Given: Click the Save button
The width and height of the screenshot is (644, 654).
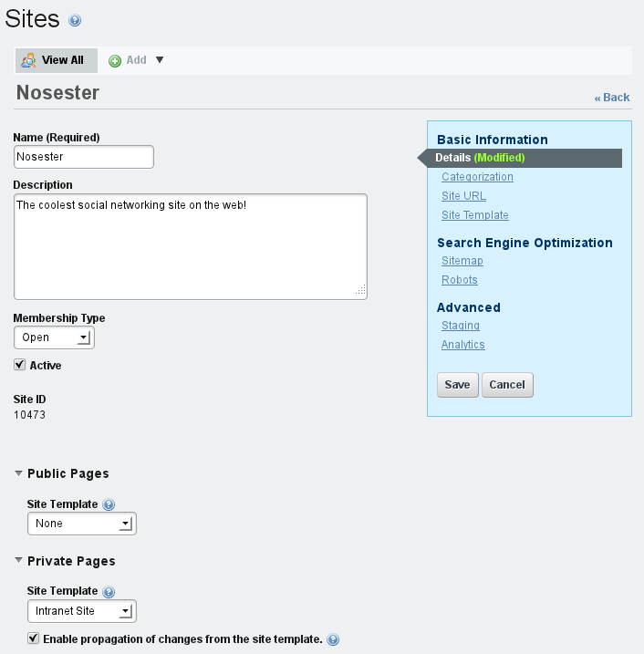Looking at the screenshot, I should [x=458, y=385].
